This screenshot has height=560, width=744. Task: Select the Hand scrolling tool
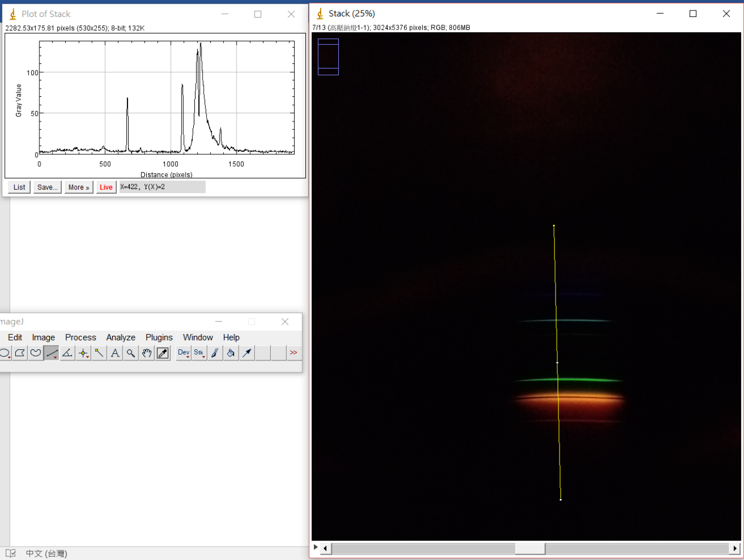[147, 353]
